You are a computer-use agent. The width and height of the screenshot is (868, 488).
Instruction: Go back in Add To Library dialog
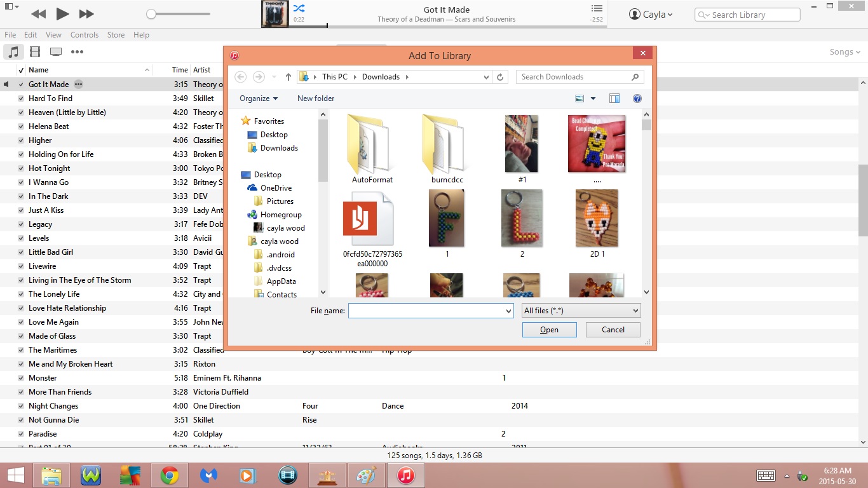point(240,77)
